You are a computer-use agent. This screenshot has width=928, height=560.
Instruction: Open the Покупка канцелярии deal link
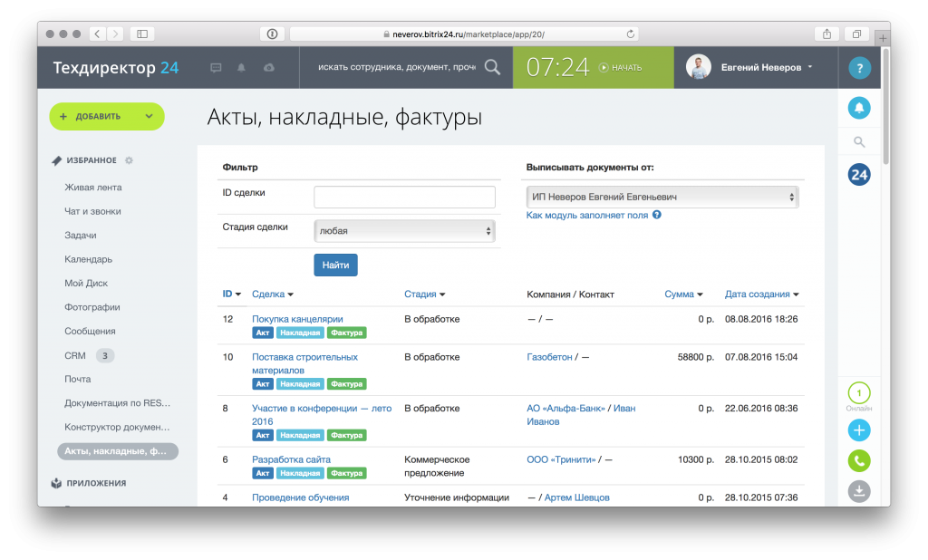(297, 319)
